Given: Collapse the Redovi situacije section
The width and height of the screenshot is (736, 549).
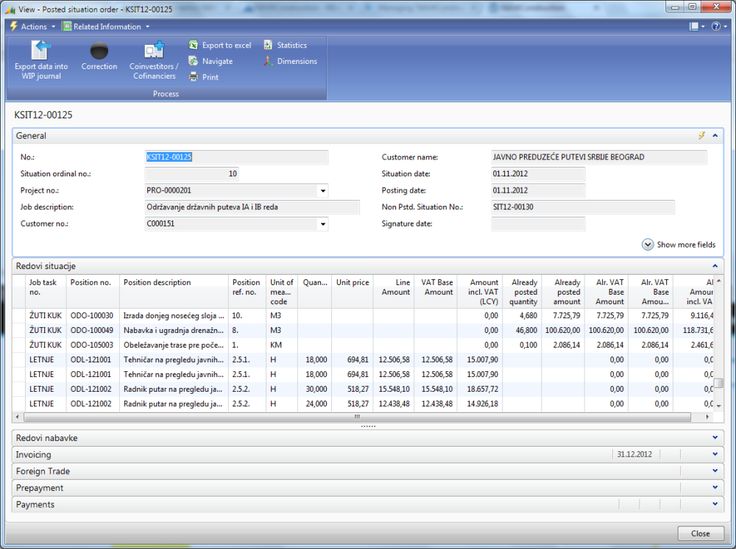Looking at the screenshot, I should (715, 266).
